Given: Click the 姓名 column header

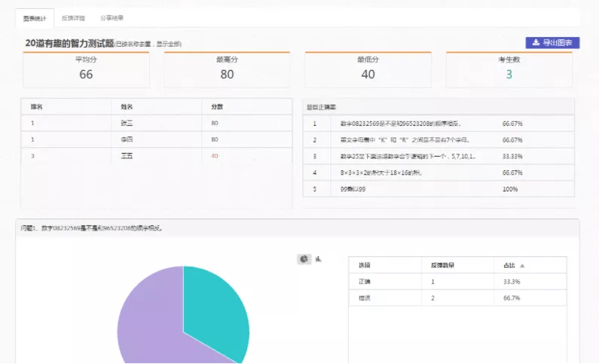Looking at the screenshot, I should [127, 107].
